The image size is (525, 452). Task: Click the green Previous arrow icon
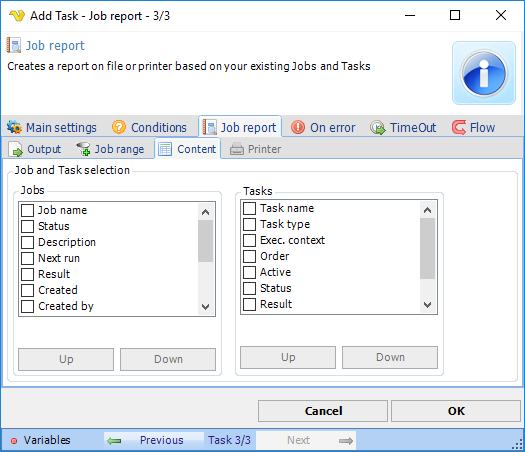[x=114, y=441]
